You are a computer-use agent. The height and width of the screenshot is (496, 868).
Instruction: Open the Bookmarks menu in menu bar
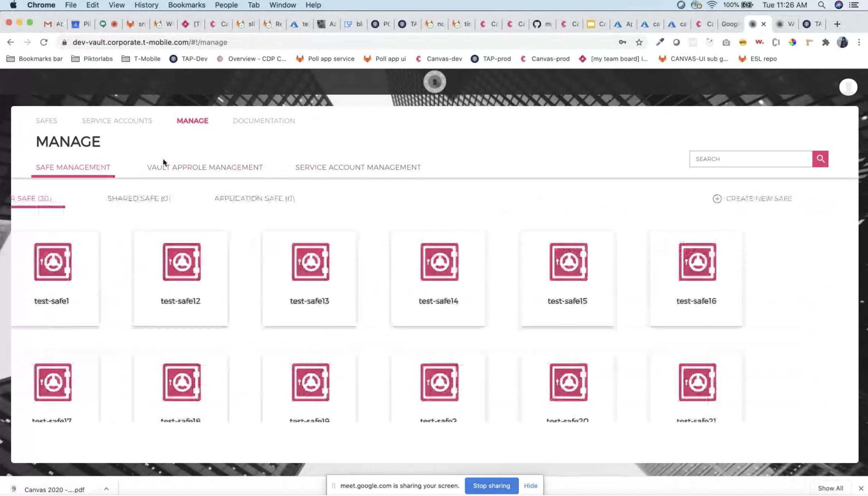[186, 5]
